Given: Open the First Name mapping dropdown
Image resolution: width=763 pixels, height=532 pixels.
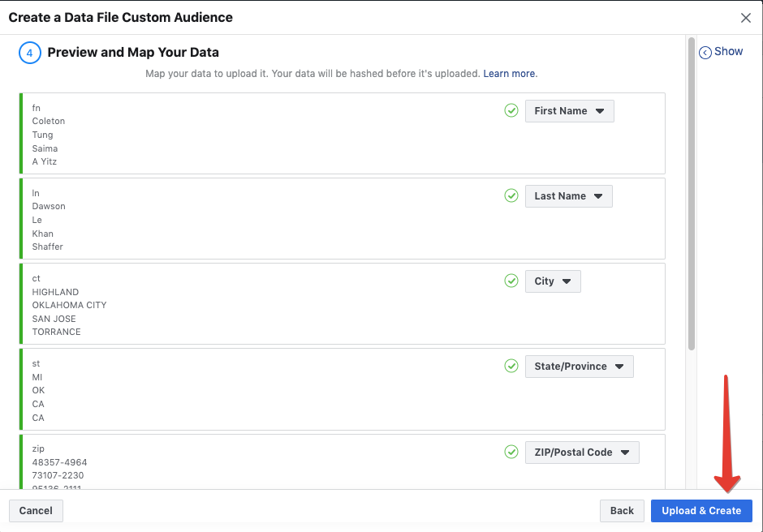Looking at the screenshot, I should click(569, 111).
